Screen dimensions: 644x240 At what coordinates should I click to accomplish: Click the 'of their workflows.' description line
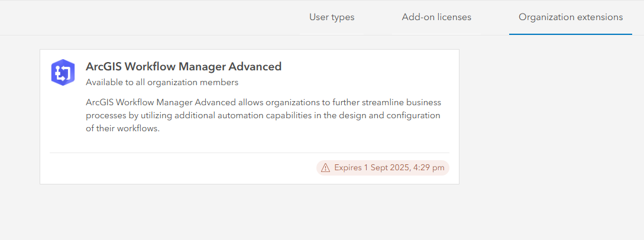click(122, 128)
